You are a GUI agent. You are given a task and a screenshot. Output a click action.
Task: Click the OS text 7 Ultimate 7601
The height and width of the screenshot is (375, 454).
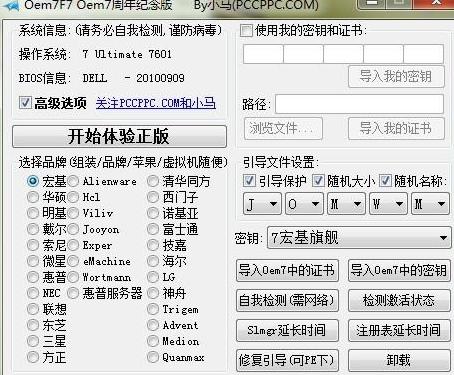coord(127,54)
